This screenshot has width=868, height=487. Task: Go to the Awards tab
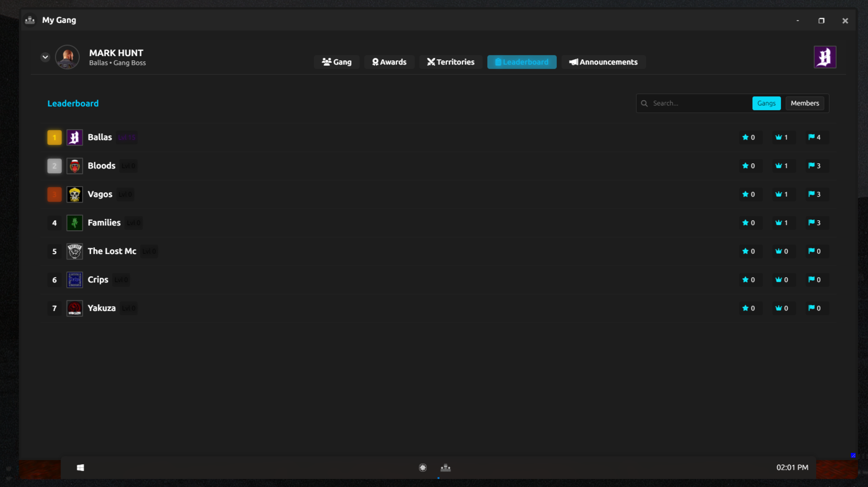(x=389, y=62)
